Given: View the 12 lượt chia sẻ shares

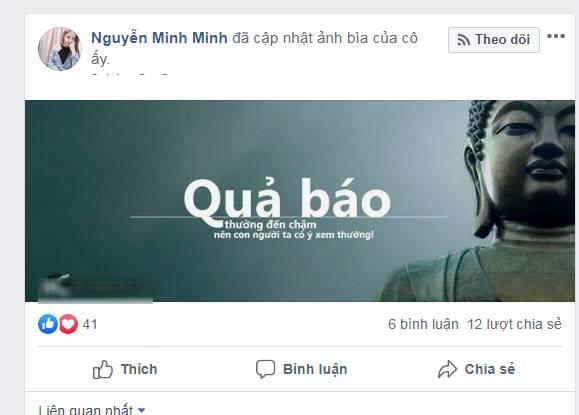Looking at the screenshot, I should click(514, 324).
